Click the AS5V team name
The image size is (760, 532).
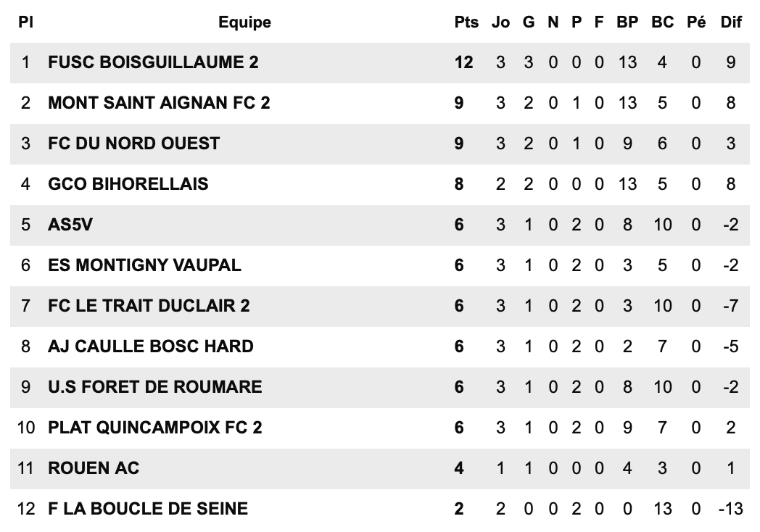pyautogui.click(x=70, y=225)
